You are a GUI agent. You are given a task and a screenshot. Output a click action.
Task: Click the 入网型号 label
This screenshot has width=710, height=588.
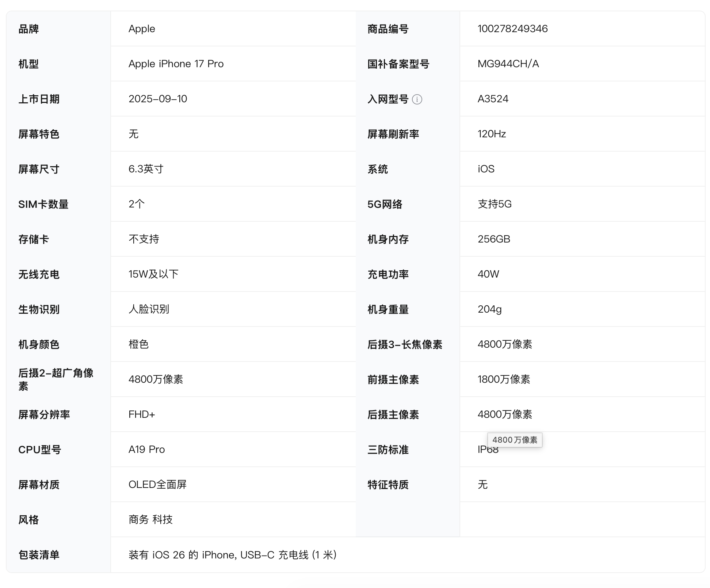pyautogui.click(x=388, y=99)
